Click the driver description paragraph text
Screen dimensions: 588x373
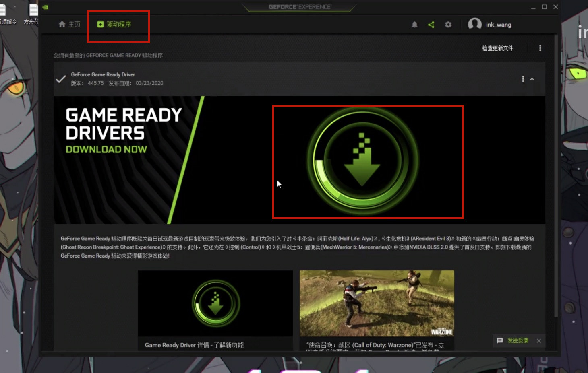298,247
